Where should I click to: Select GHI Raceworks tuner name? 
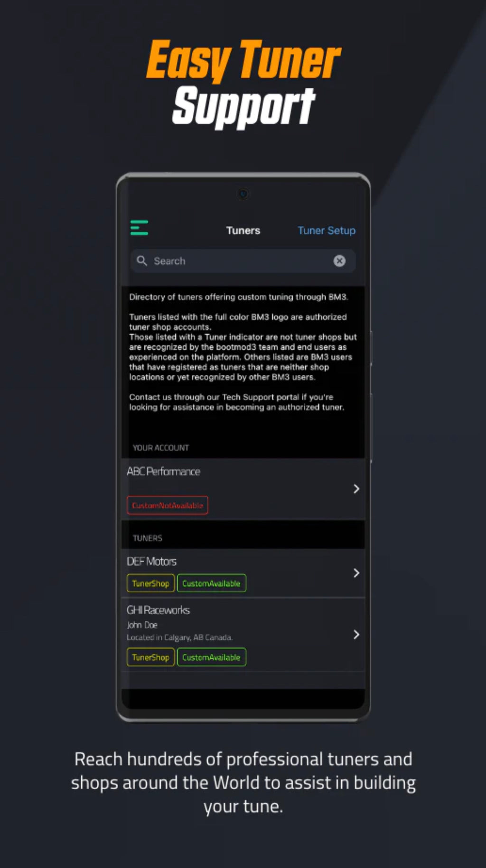pos(158,610)
